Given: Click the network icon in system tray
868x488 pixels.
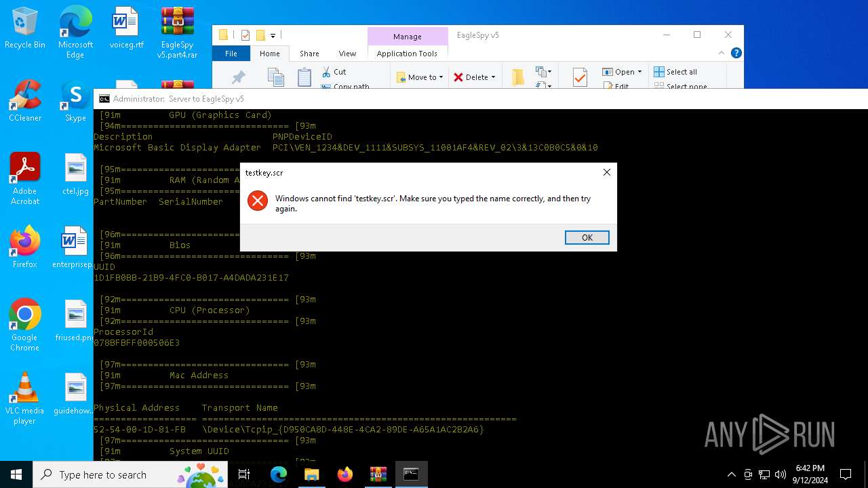Looking at the screenshot, I should pos(764,474).
